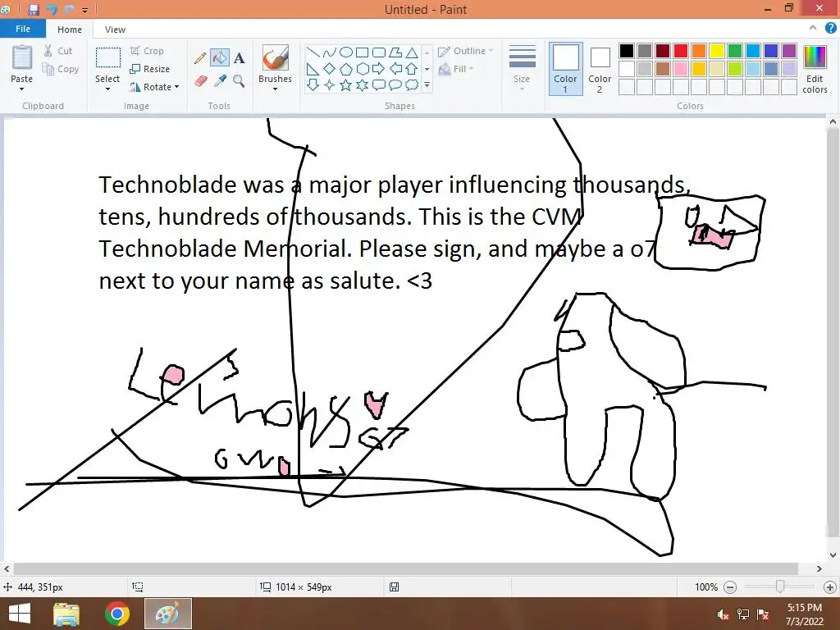
Task: Click the Save icon in the quick access toolbar
Action: (33, 10)
